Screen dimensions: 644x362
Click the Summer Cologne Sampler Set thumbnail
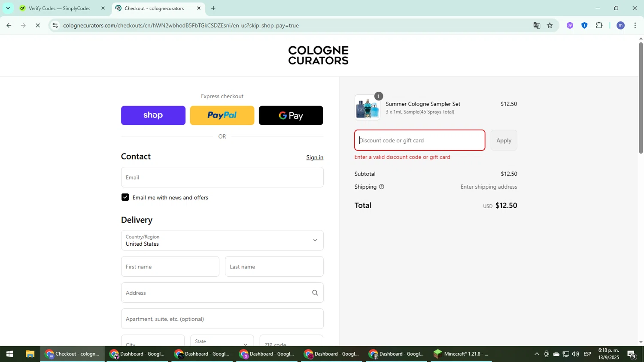368,107
